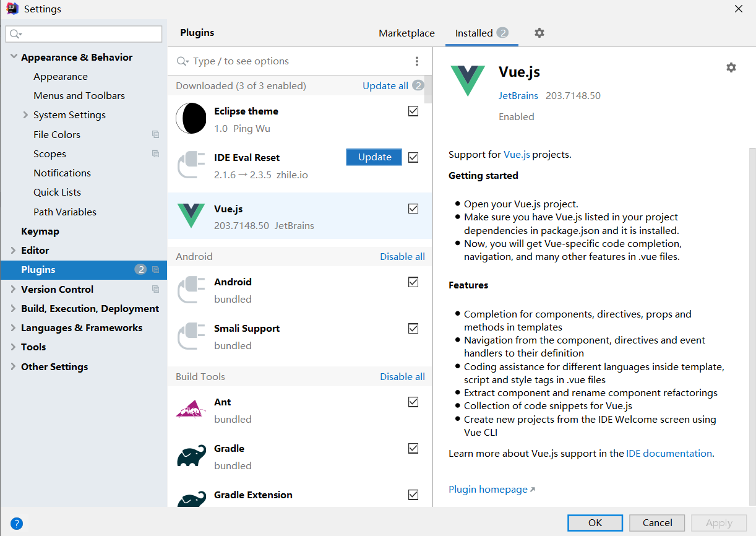This screenshot has height=536, width=756.
Task: Click Disable all for Build Tools group
Action: pos(402,376)
